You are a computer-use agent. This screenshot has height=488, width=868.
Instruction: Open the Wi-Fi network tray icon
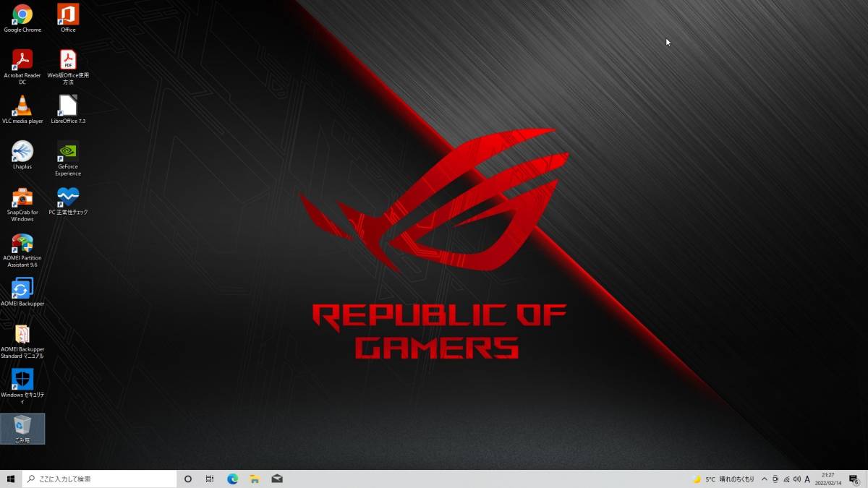click(x=786, y=479)
